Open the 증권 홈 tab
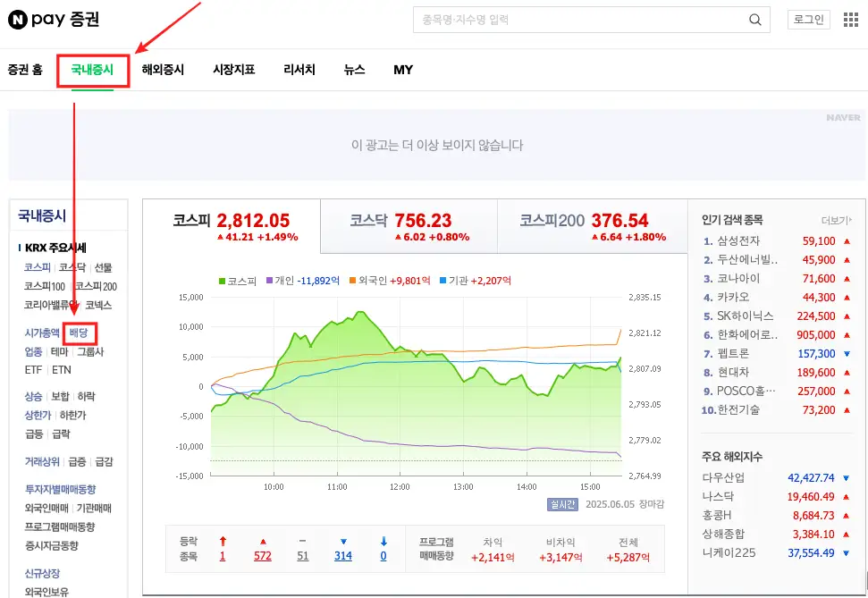The image size is (868, 598). [x=25, y=70]
